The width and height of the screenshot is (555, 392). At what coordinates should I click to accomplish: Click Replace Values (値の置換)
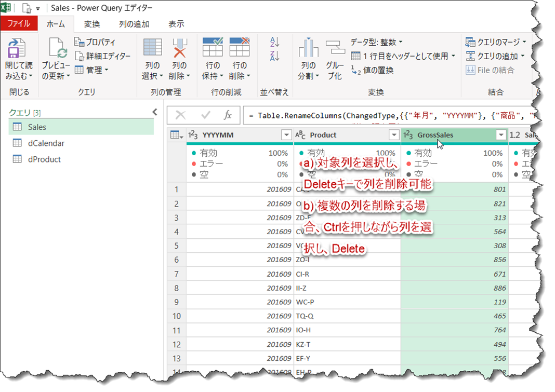373,70
